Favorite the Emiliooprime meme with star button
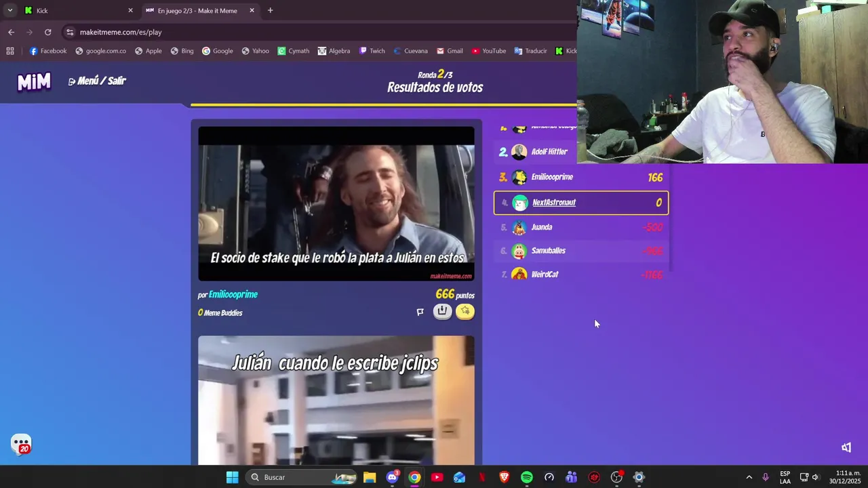Viewport: 868px width, 488px height. click(465, 311)
